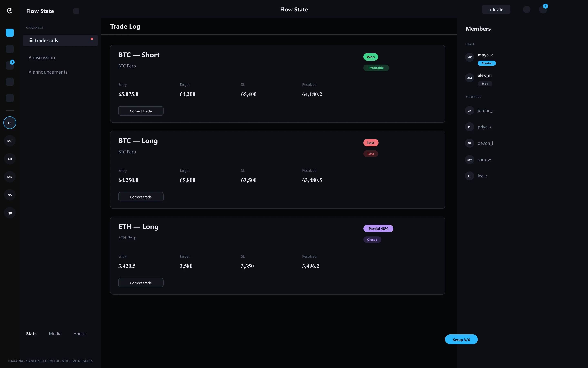Open maya_k's MK avatar
Screen dimensions: 588x368
tap(469, 57)
